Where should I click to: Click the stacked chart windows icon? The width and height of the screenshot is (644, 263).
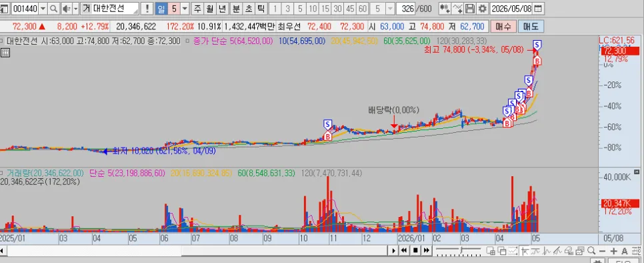click(x=580, y=250)
